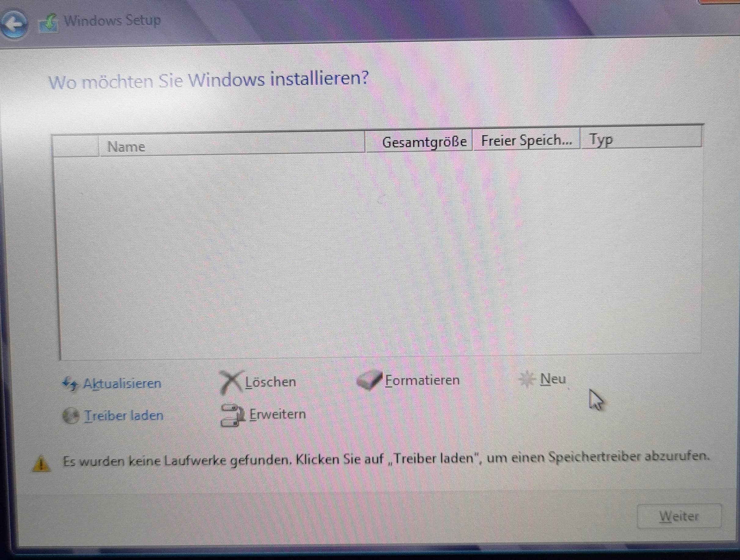Click the Freier Speich... column header
This screenshot has height=560, width=740.
526,141
